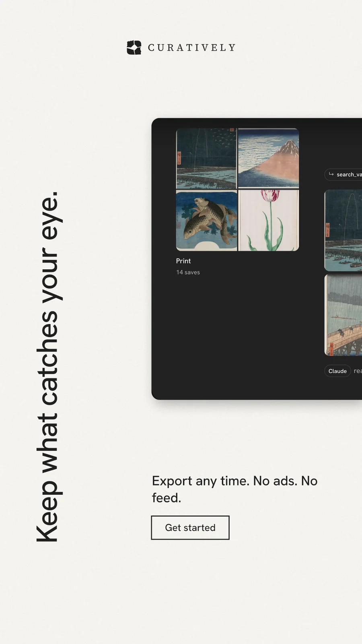Click the 14 saves label
This screenshot has width=362, height=644.
coord(188,272)
